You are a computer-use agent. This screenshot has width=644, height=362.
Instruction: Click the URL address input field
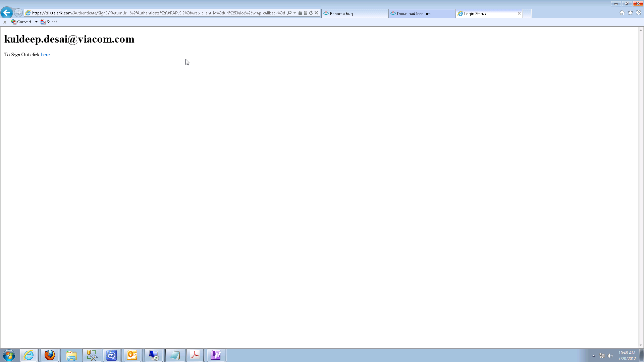pyautogui.click(x=158, y=13)
